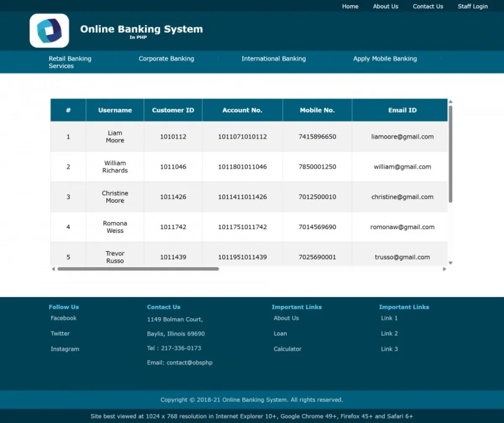Click customer ID 1010112
The height and width of the screenshot is (423, 504).
[173, 137]
